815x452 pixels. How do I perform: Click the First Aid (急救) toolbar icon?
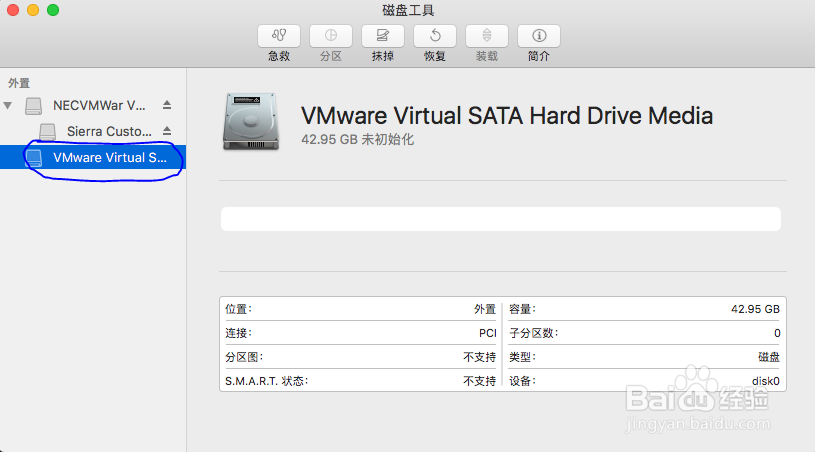click(279, 36)
